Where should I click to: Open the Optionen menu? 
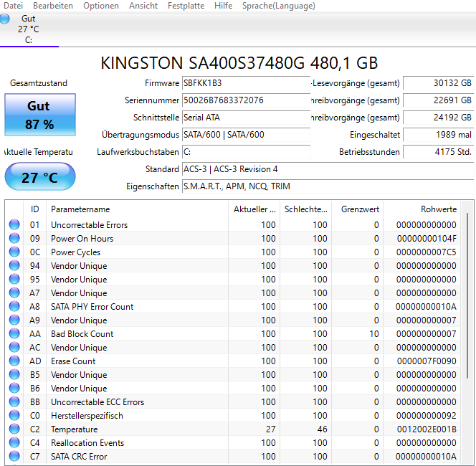(101, 6)
